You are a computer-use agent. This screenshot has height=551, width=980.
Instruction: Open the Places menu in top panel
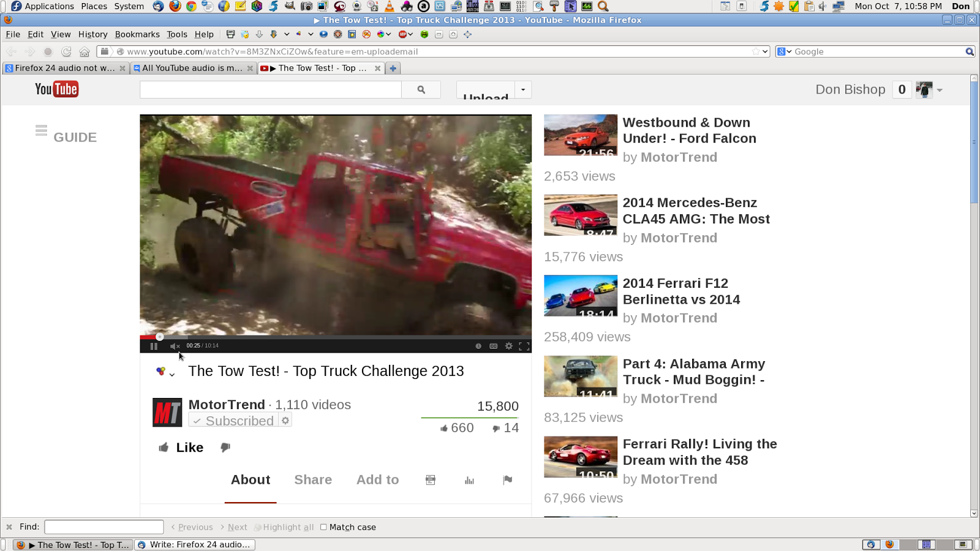(x=94, y=6)
